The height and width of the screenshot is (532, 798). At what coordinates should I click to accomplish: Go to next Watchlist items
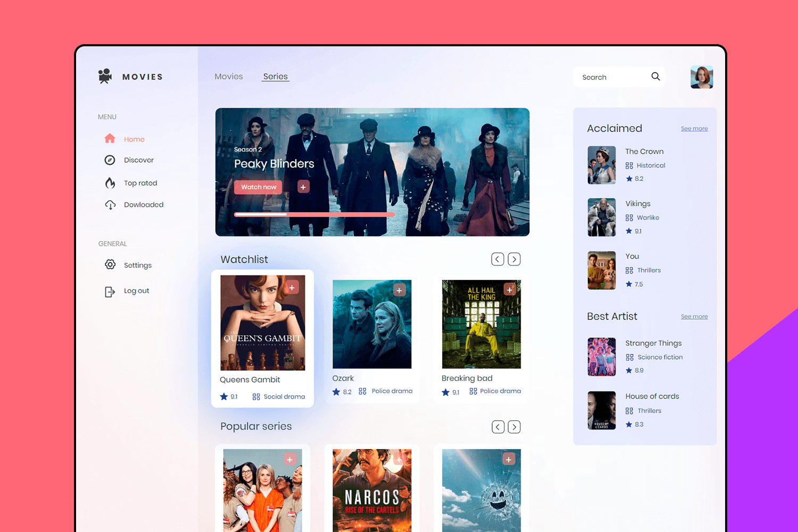(514, 259)
